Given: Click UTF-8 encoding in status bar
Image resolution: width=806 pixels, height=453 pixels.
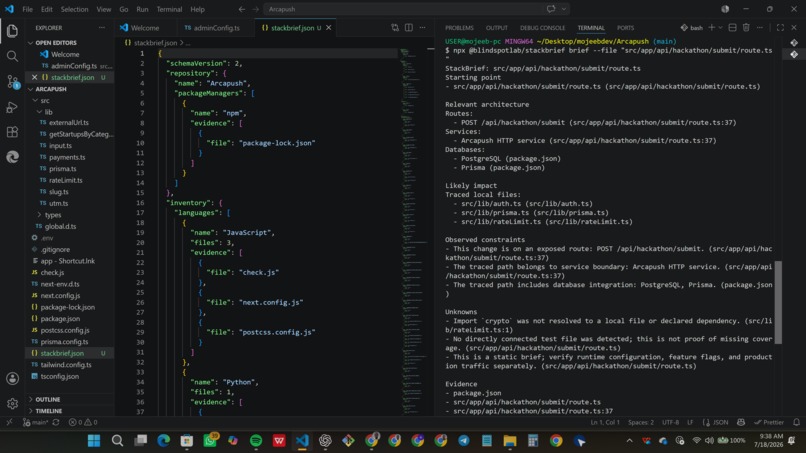Looking at the screenshot, I should click(x=670, y=423).
